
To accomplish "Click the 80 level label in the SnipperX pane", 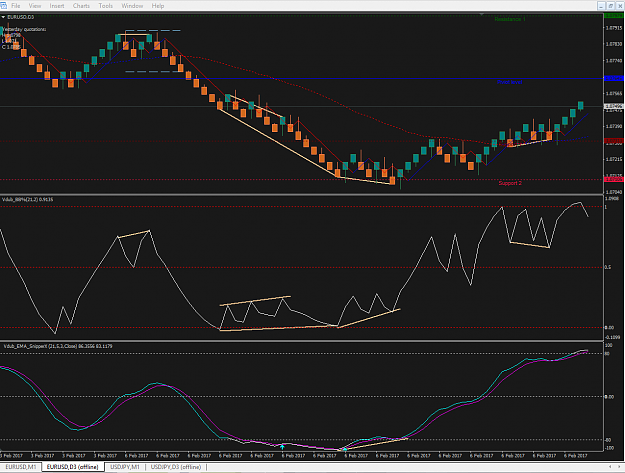I will (607, 353).
